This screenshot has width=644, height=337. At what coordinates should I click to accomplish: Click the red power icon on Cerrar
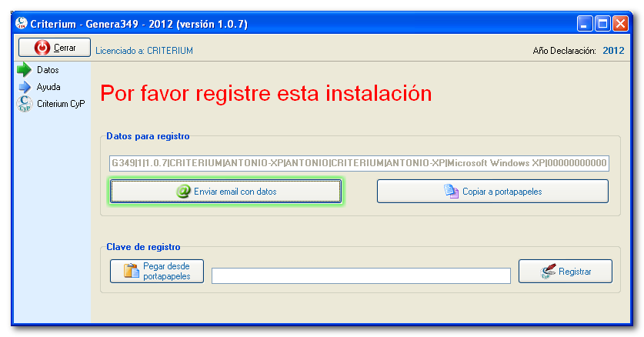tap(42, 48)
